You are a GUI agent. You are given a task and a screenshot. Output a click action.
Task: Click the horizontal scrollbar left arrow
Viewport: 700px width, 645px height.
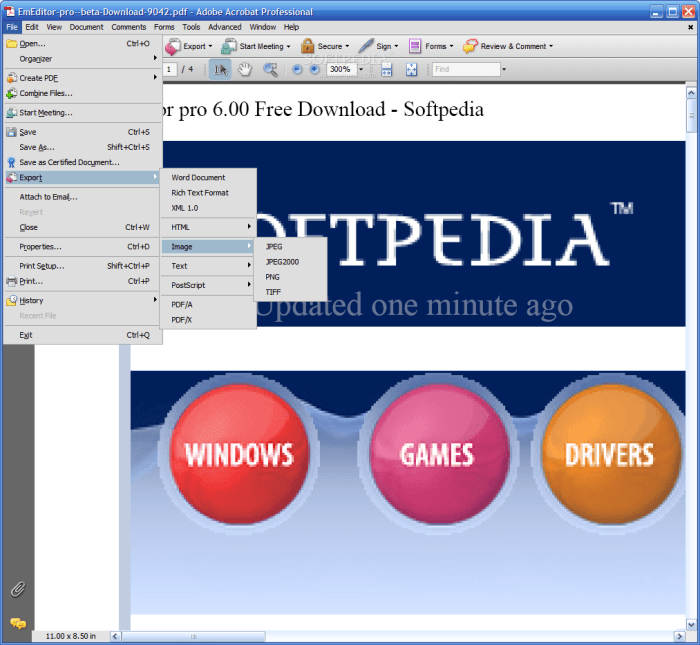[x=116, y=636]
